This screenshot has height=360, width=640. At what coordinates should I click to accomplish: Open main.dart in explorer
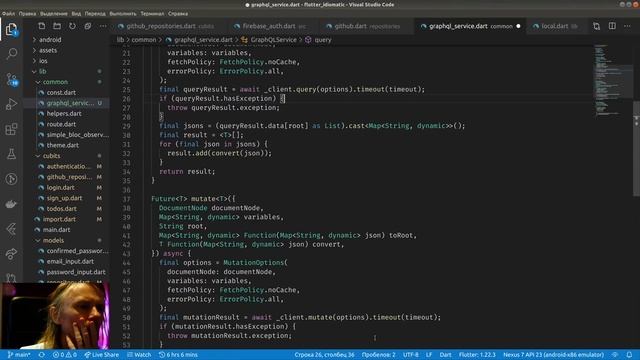click(x=56, y=230)
